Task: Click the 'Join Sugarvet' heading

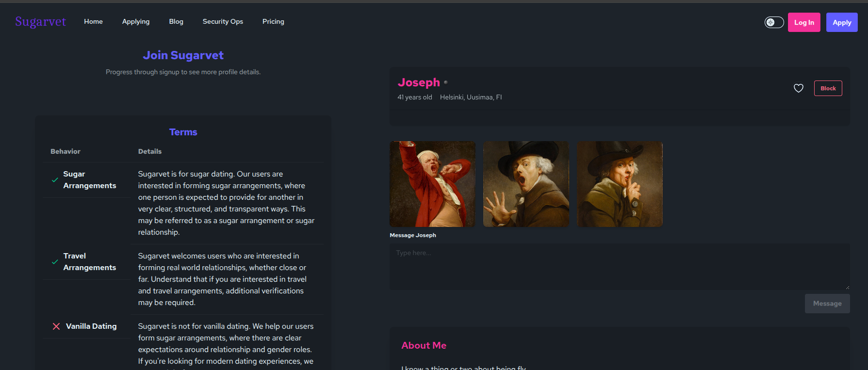Action: click(183, 55)
